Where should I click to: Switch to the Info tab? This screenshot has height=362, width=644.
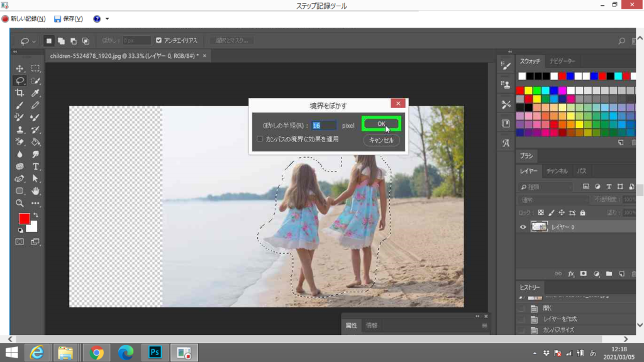(x=371, y=326)
